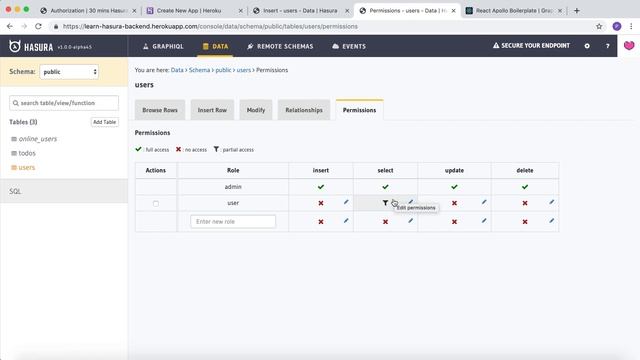Reload the page with browser refresh

tap(38, 26)
